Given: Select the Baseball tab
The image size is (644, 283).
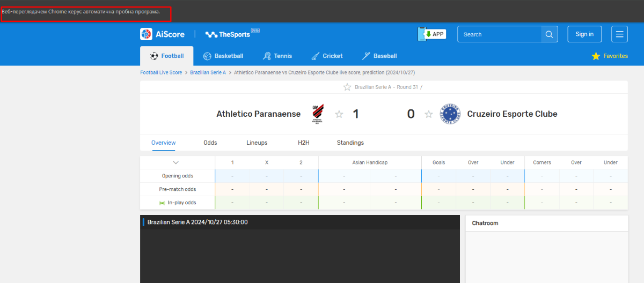Looking at the screenshot, I should tap(379, 56).
